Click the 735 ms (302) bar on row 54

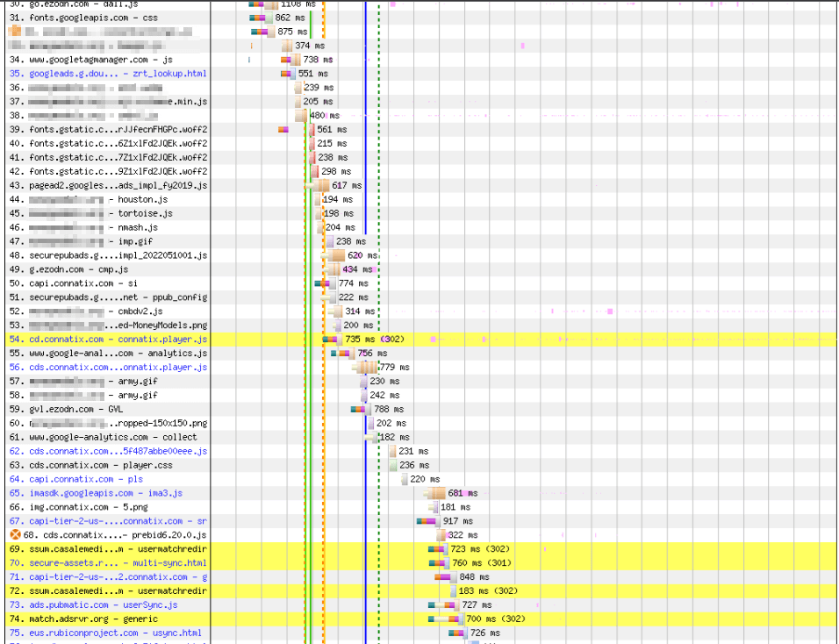(x=333, y=340)
